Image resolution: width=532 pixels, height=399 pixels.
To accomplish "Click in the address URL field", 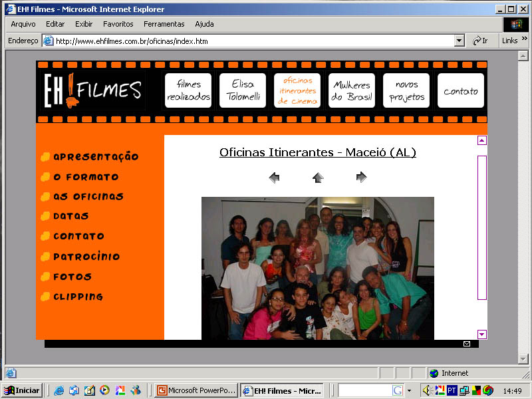I will click(x=253, y=41).
